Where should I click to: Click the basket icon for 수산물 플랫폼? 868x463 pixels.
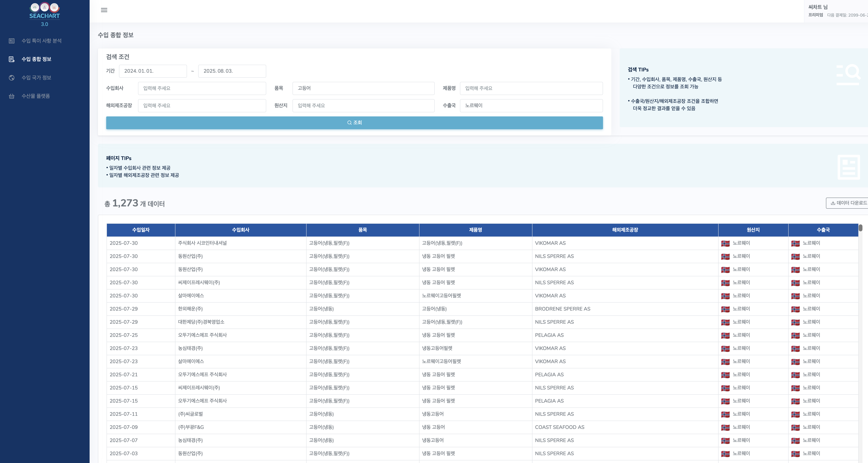11,96
